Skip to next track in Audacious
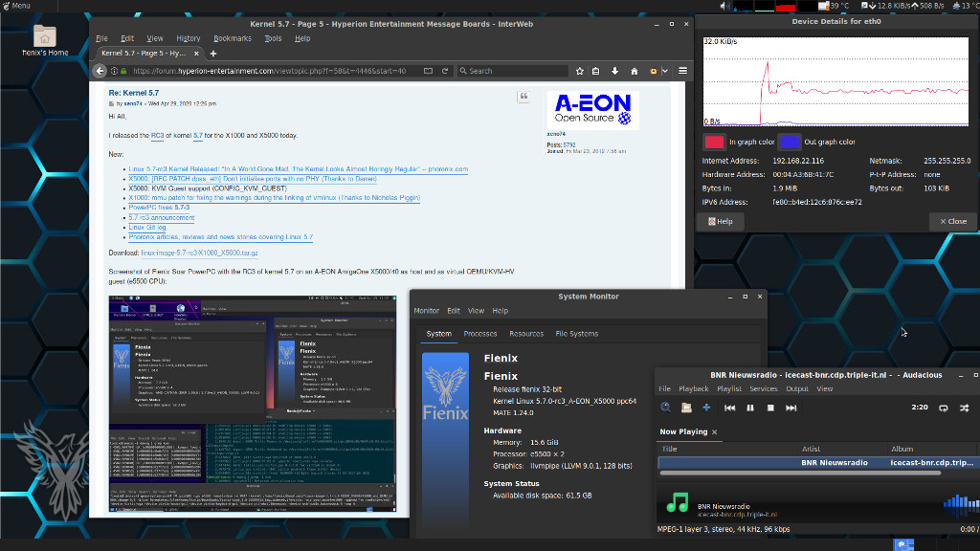Viewport: 980px width, 551px height. 791,408
